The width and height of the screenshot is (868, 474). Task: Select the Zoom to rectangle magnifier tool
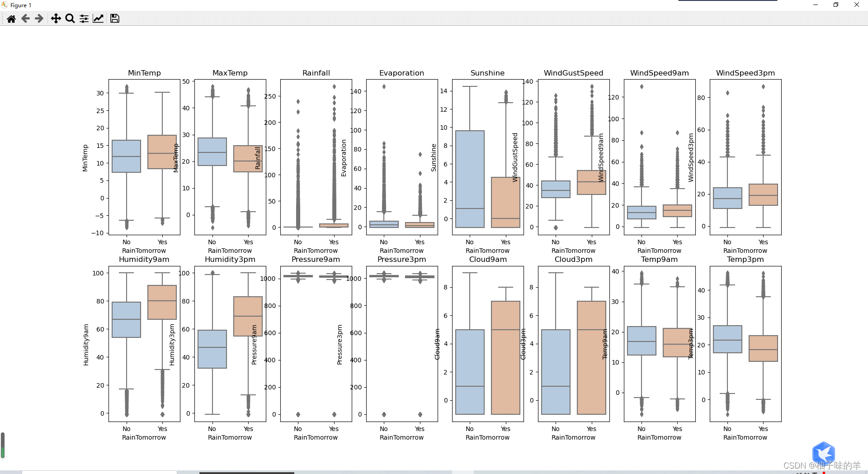70,19
